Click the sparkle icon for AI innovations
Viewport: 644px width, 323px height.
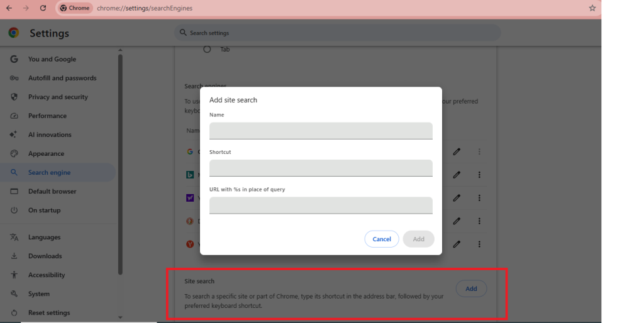point(14,134)
